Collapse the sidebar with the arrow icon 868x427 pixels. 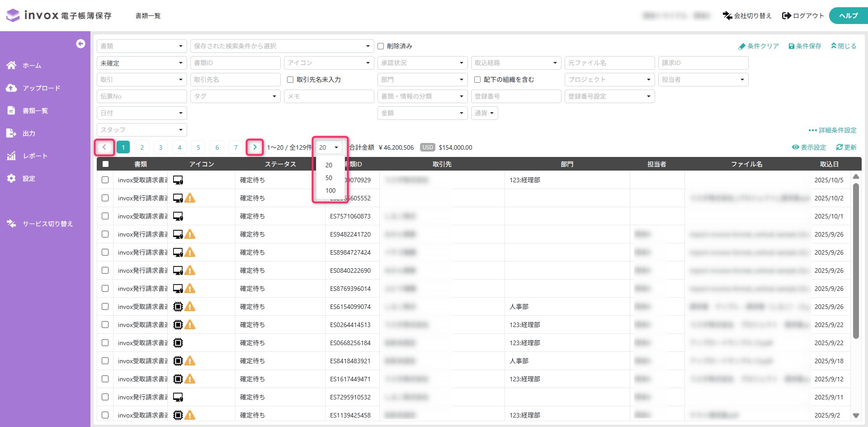point(80,43)
